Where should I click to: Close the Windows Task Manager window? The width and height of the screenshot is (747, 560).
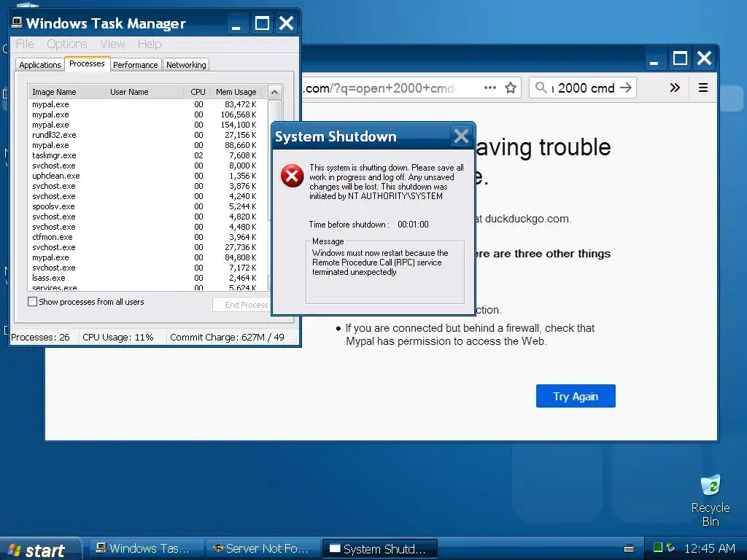(x=286, y=23)
